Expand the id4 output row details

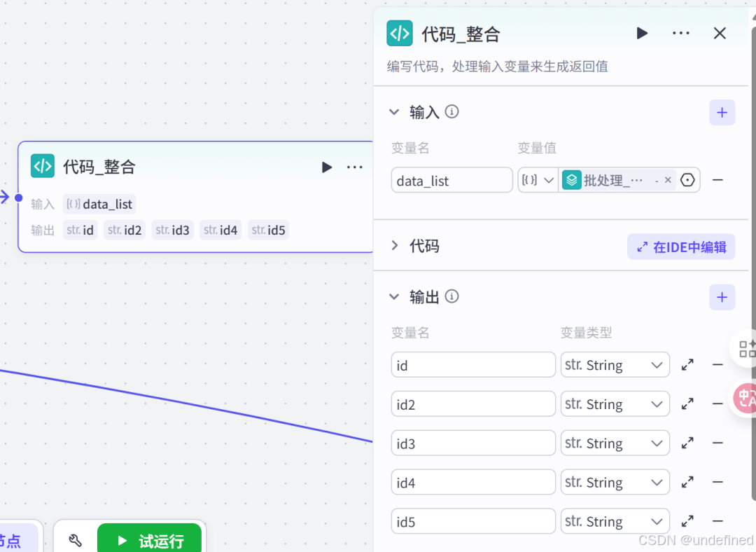tap(687, 482)
